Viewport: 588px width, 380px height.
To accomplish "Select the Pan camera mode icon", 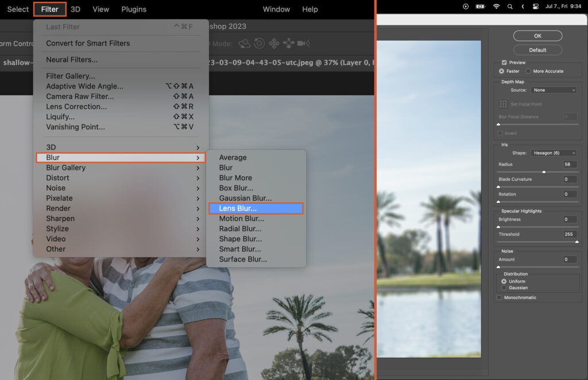I will point(274,43).
